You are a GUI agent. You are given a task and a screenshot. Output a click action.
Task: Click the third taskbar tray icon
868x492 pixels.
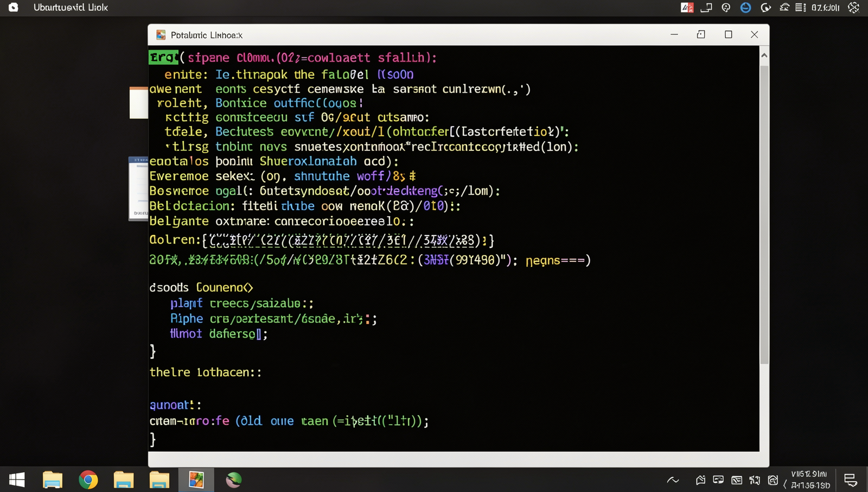[x=737, y=480]
